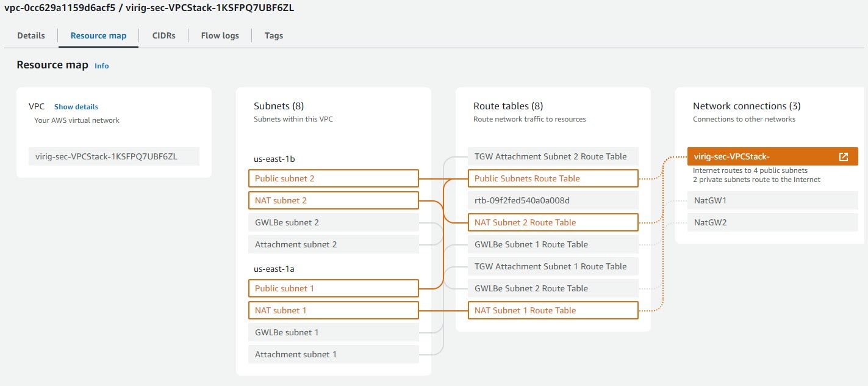The width and height of the screenshot is (868, 386).
Task: Select the Public Subnets Route Table
Action: click(x=552, y=178)
